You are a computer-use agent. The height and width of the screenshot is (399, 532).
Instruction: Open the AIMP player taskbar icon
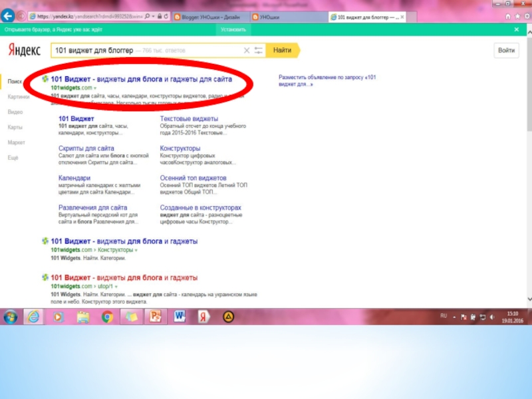click(x=228, y=317)
